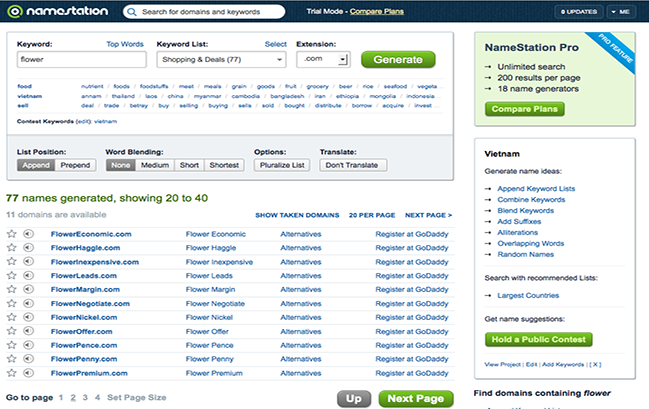
Task: Click round arrow icon beside FlowerPremium.com
Action: tap(28, 373)
